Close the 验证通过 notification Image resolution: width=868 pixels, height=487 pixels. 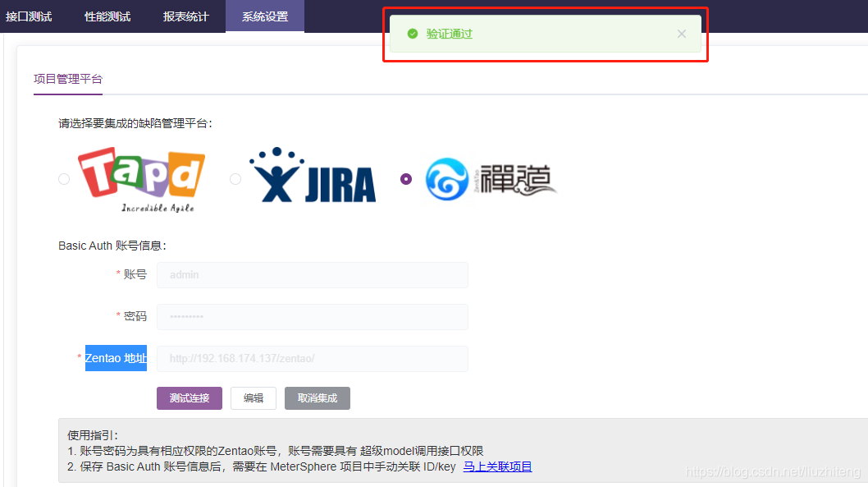pyautogui.click(x=682, y=34)
